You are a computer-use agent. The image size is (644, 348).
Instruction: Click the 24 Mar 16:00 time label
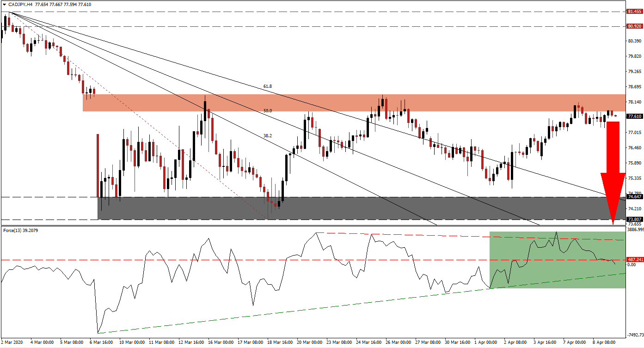point(369,343)
